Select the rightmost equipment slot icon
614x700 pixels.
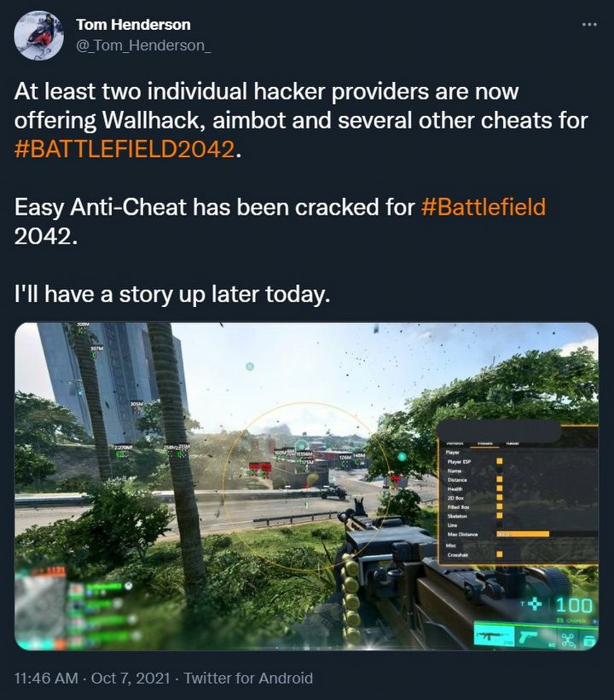(x=589, y=641)
